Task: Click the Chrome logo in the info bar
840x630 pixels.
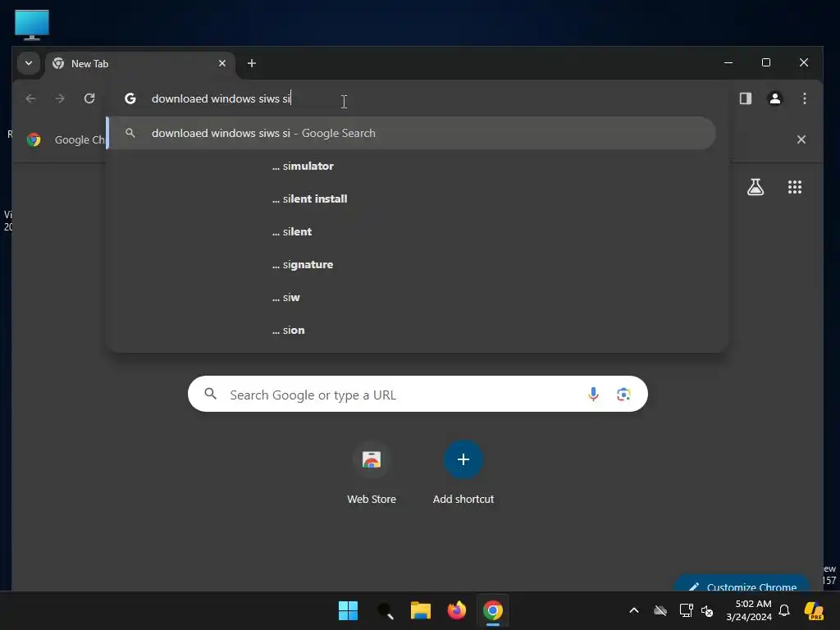Action: click(34, 139)
